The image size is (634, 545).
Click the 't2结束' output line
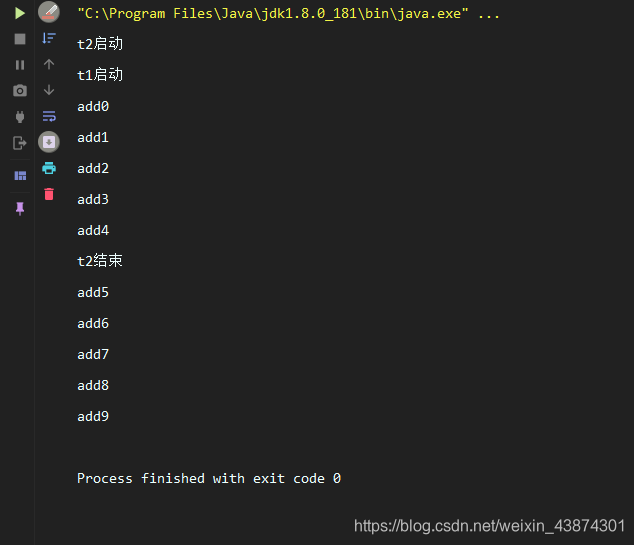coord(100,261)
